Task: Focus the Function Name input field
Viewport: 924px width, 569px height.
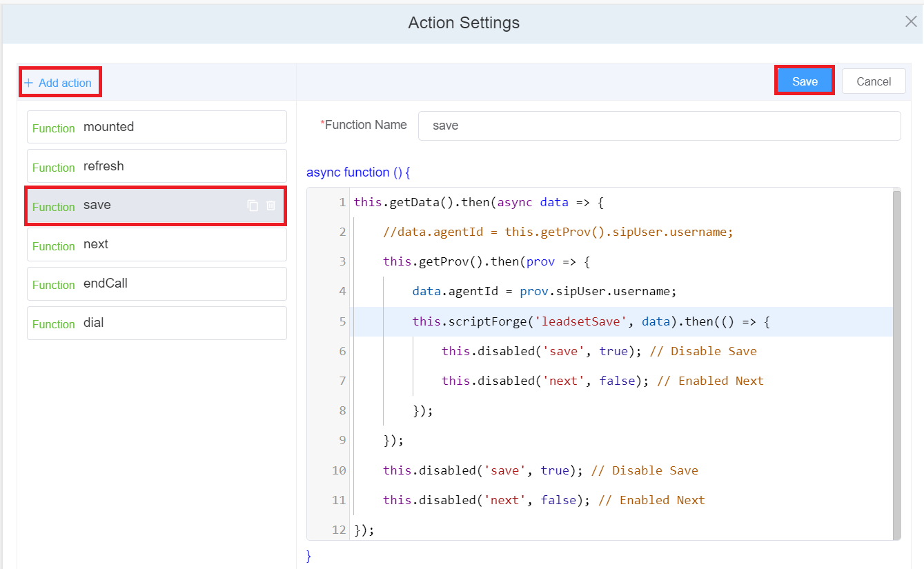Action: point(658,126)
